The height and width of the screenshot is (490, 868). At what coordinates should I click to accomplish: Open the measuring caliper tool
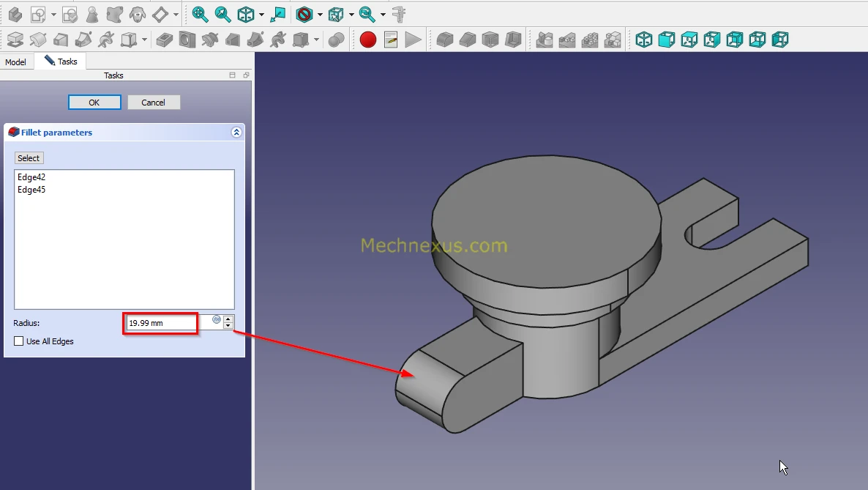(x=400, y=14)
